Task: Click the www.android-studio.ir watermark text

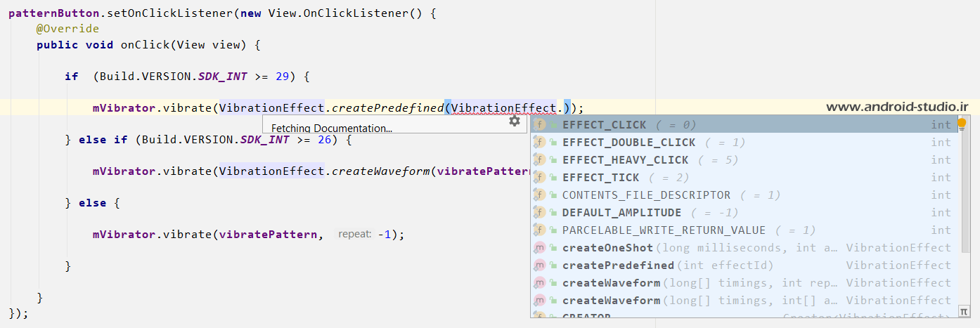Action: pos(896,107)
